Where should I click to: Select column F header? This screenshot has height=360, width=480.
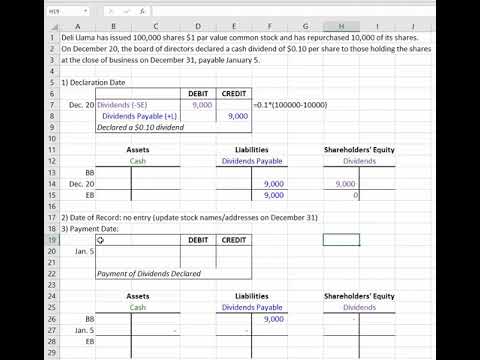tap(269, 26)
